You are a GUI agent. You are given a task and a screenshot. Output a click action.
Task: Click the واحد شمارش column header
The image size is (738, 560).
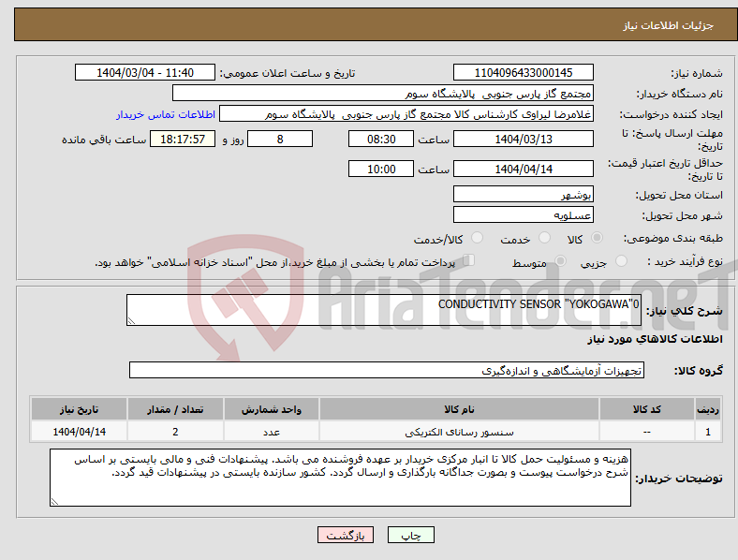[x=272, y=409]
